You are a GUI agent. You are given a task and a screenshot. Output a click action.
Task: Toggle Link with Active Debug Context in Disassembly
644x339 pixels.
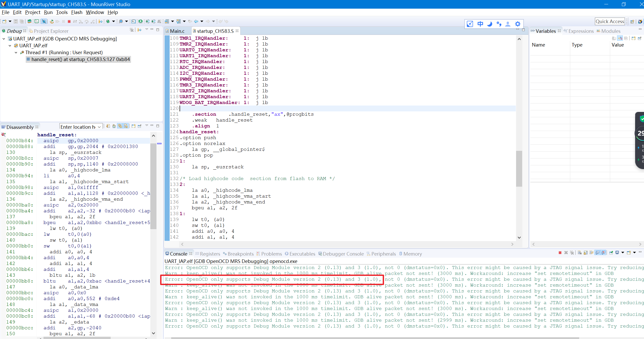(x=120, y=126)
